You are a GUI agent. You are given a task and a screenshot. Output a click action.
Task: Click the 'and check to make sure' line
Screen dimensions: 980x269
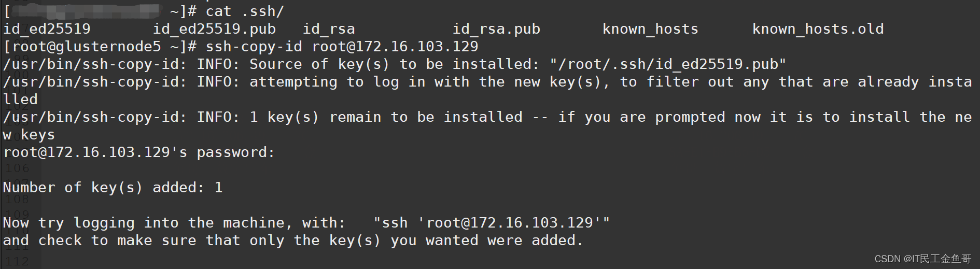coord(293,240)
